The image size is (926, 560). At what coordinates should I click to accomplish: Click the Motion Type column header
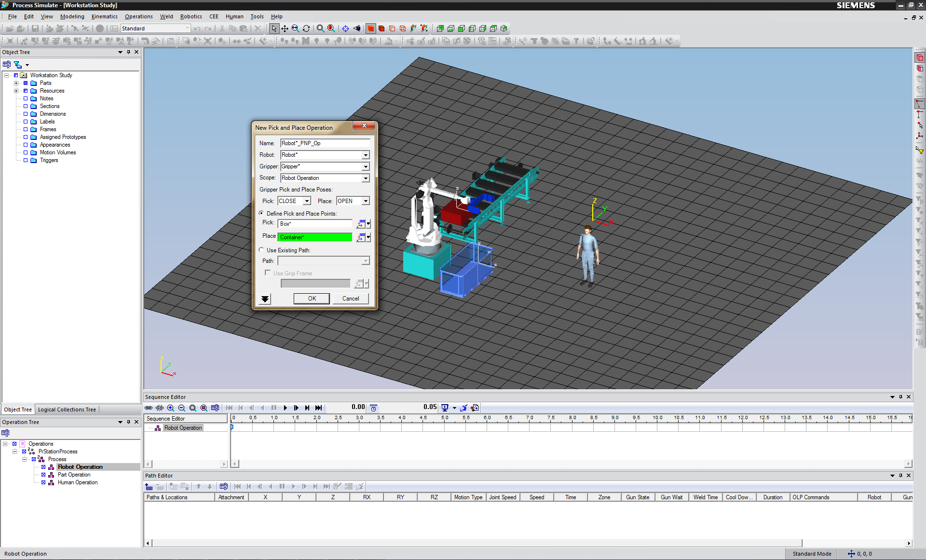468,497
